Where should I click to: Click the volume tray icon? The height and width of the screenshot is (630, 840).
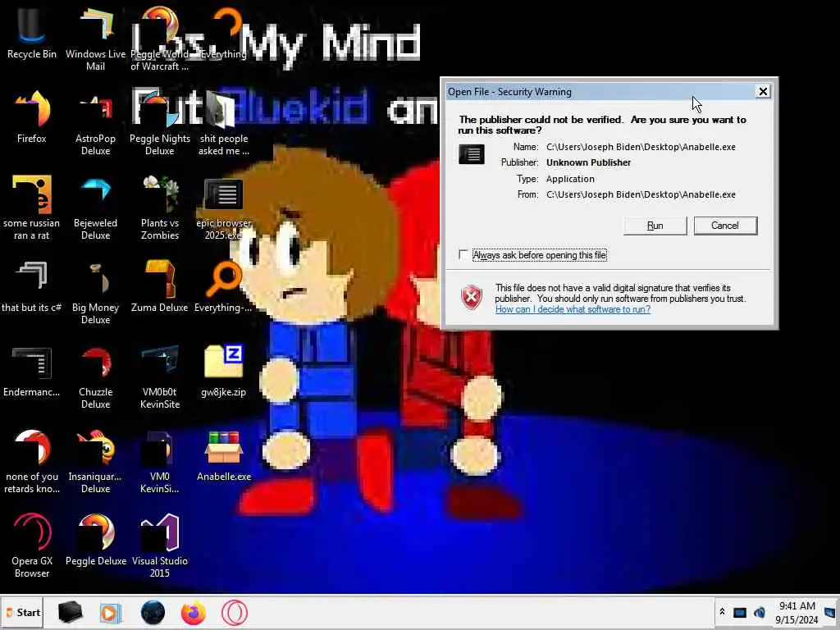point(759,612)
